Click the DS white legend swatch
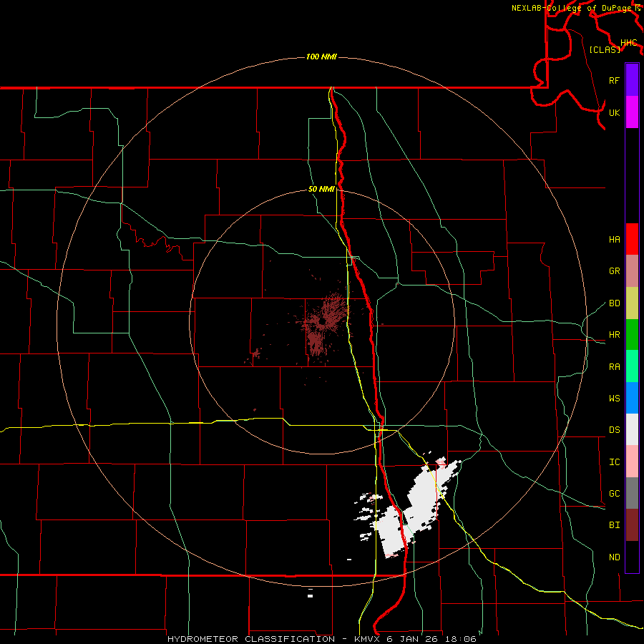The height and width of the screenshot is (644, 644). click(x=632, y=429)
